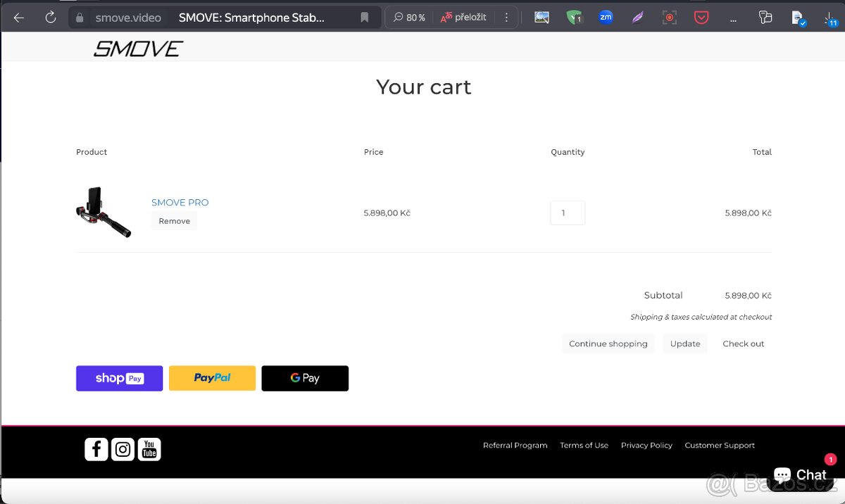Click the Check out button

pos(743,344)
